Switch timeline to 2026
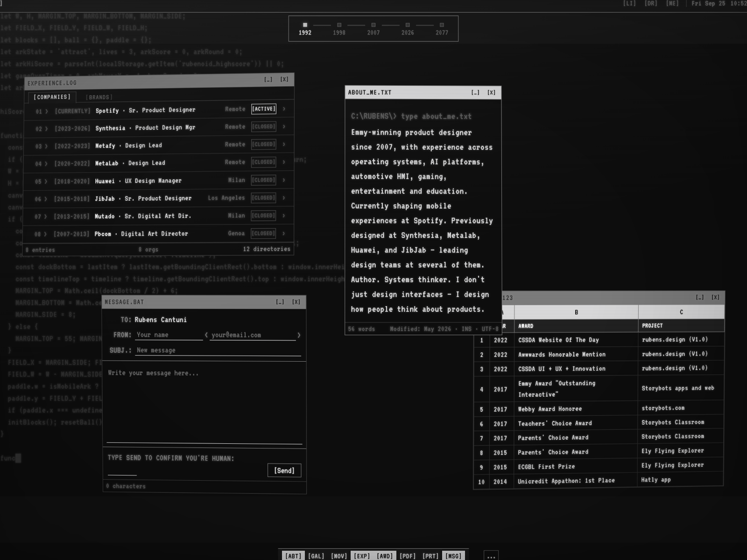The height and width of the screenshot is (560, 747). point(408,29)
